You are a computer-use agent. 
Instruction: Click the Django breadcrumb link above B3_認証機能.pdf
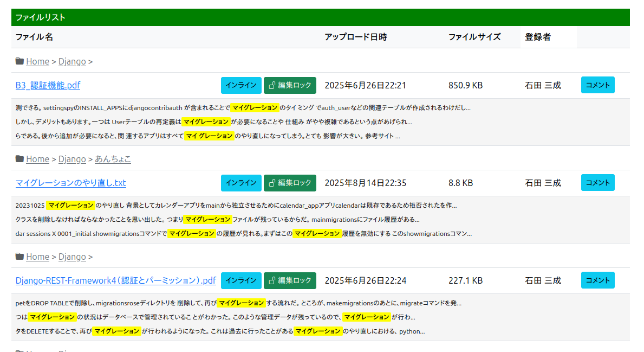[x=72, y=61]
